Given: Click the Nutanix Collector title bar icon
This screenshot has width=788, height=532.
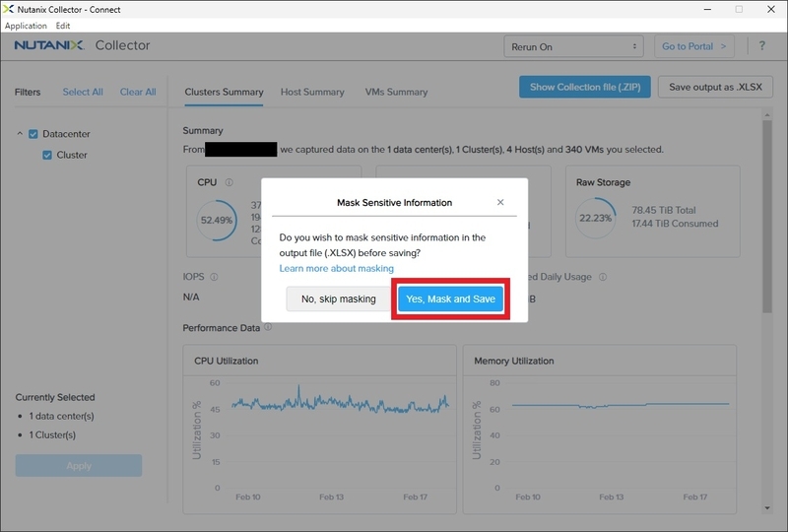Looking at the screenshot, I should coord(9,9).
